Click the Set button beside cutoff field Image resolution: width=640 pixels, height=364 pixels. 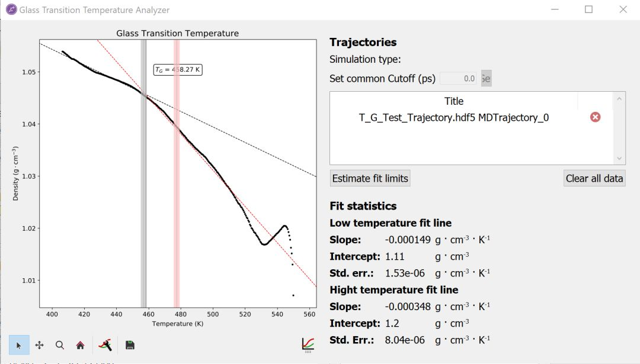(485, 79)
